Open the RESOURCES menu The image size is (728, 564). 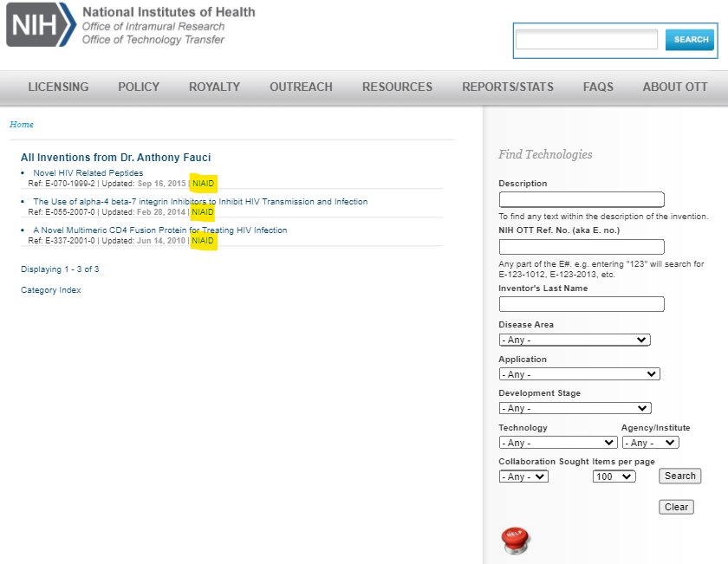click(x=397, y=87)
